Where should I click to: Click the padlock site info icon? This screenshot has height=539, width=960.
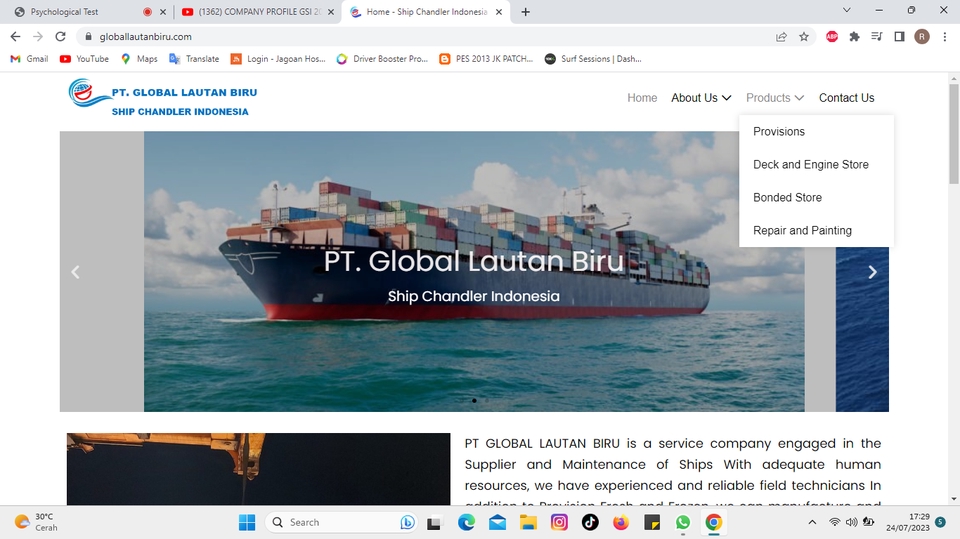click(88, 37)
